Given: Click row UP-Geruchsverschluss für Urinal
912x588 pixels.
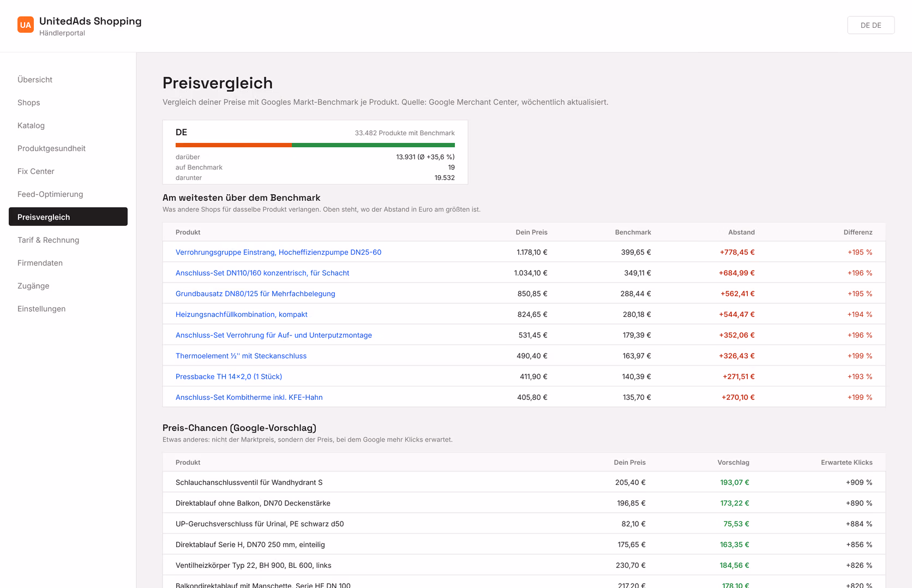Looking at the screenshot, I should tap(524, 524).
